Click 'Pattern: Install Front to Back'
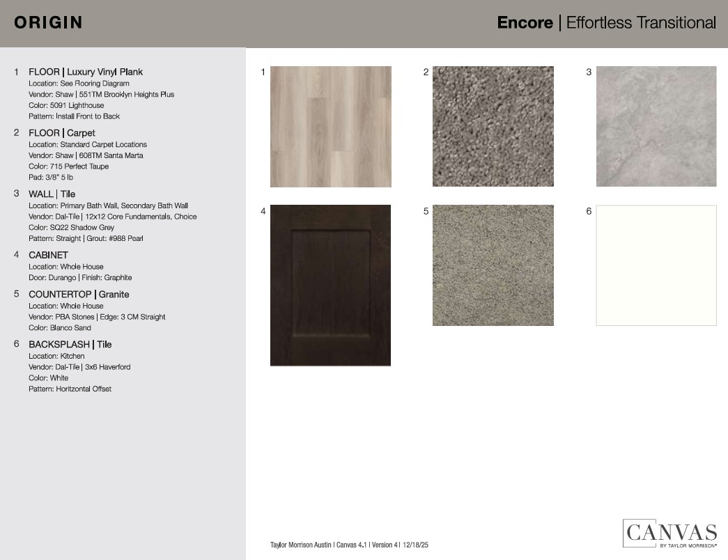This screenshot has width=728, height=560. (x=75, y=116)
